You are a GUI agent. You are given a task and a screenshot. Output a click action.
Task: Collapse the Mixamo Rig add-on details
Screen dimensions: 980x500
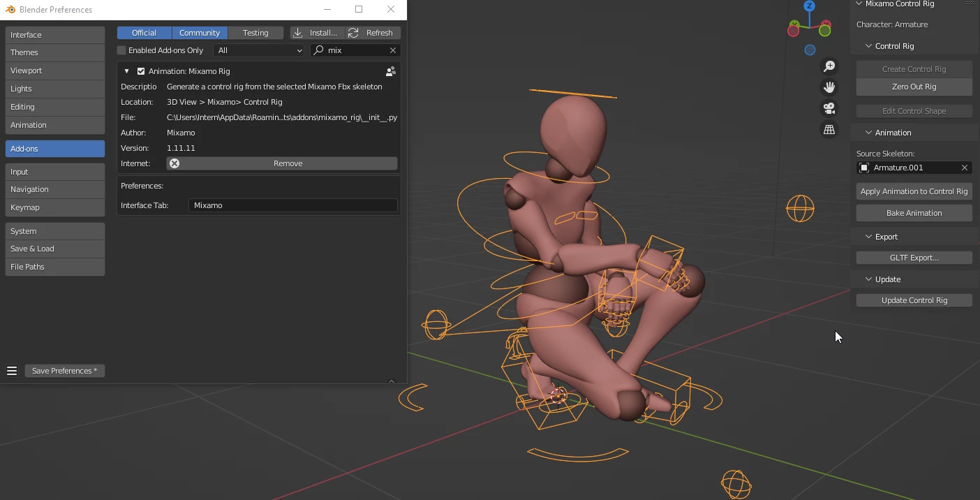tap(126, 71)
